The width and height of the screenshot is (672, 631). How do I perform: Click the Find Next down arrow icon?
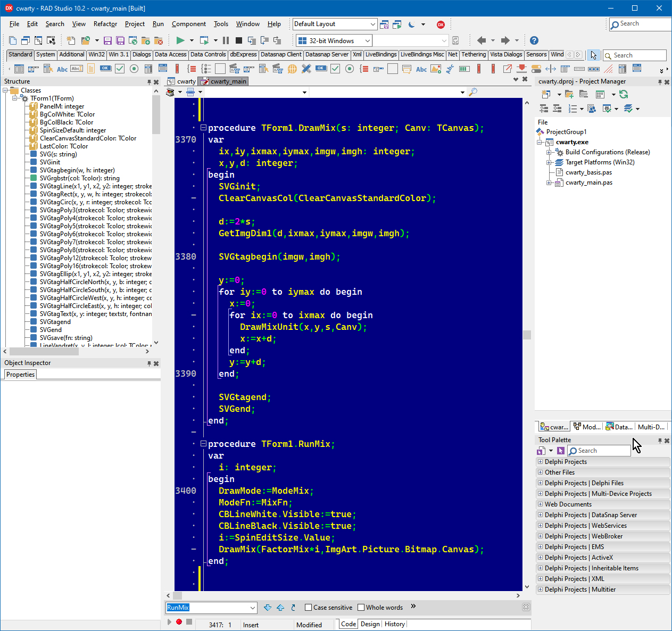click(x=267, y=607)
